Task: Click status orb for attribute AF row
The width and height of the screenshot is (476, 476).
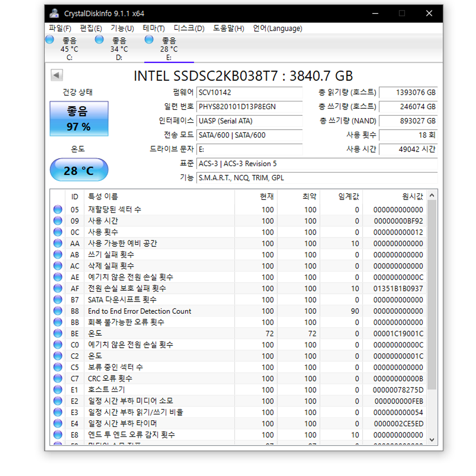Action: pos(58,288)
